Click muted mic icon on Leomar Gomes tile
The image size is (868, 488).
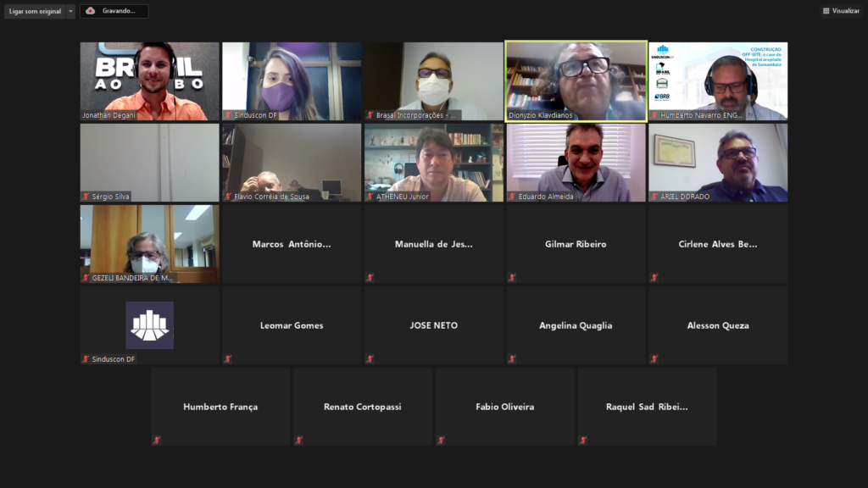point(227,358)
